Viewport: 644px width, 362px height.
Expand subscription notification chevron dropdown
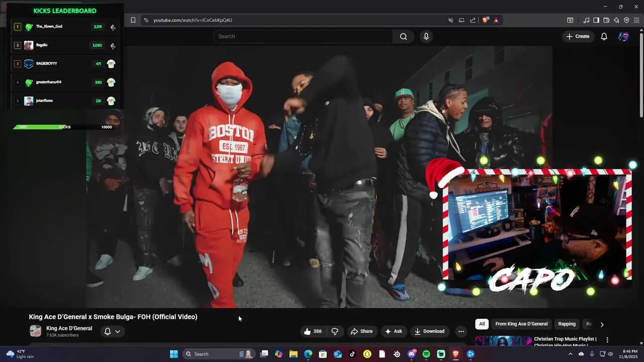118,331
